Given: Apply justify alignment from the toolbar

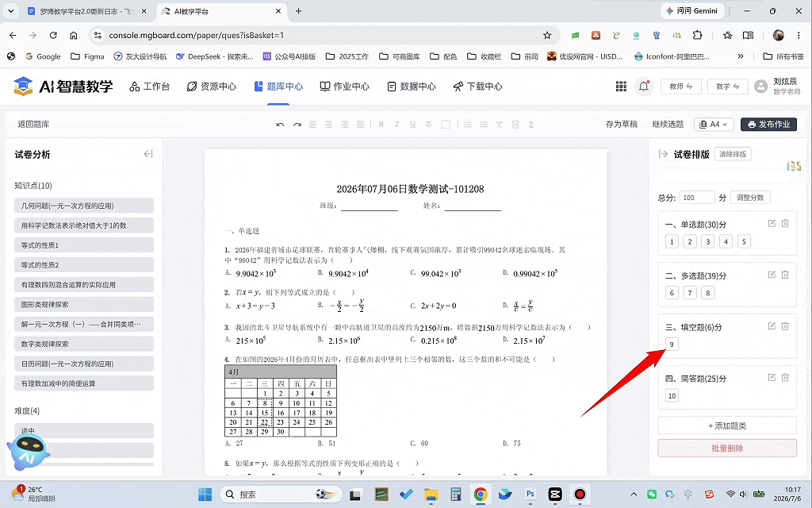Looking at the screenshot, I should click(361, 125).
